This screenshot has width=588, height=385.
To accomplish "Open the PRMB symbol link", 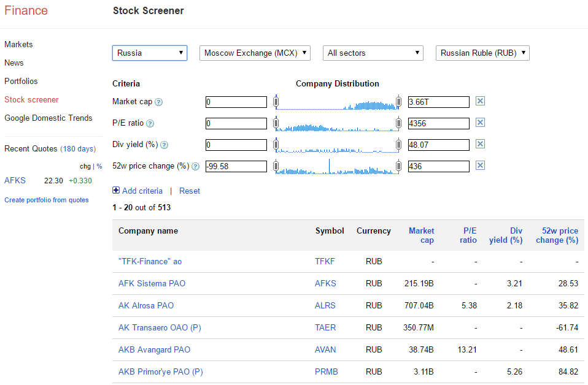I will coord(327,372).
